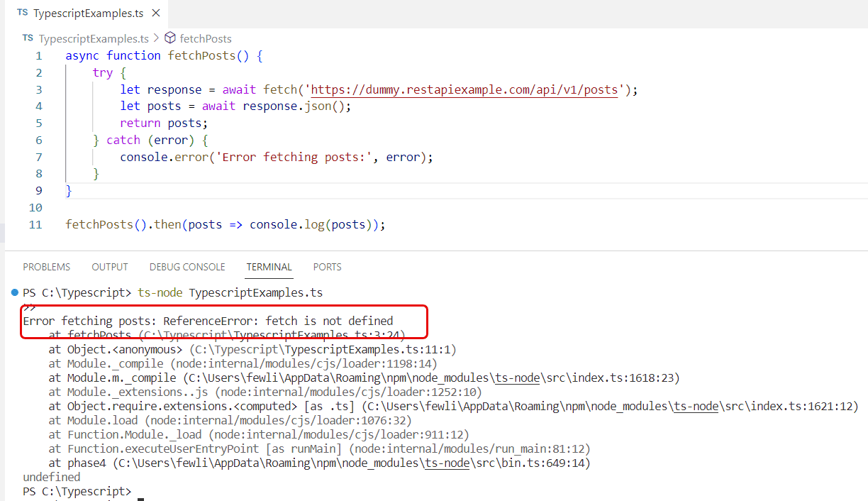Image resolution: width=868 pixels, height=501 pixels.
Task: Click 'let posts = await response.json();' line
Action: pos(235,106)
